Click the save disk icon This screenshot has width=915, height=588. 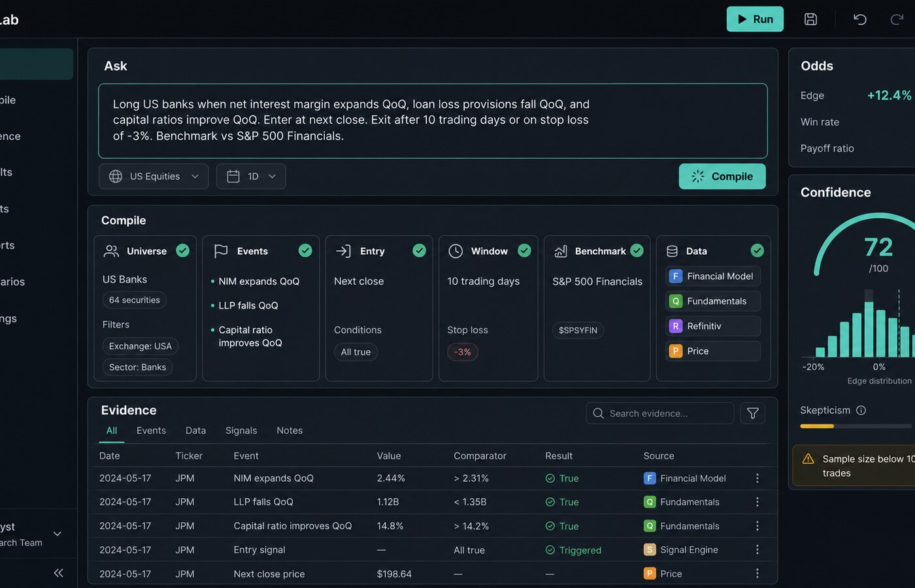pos(810,19)
